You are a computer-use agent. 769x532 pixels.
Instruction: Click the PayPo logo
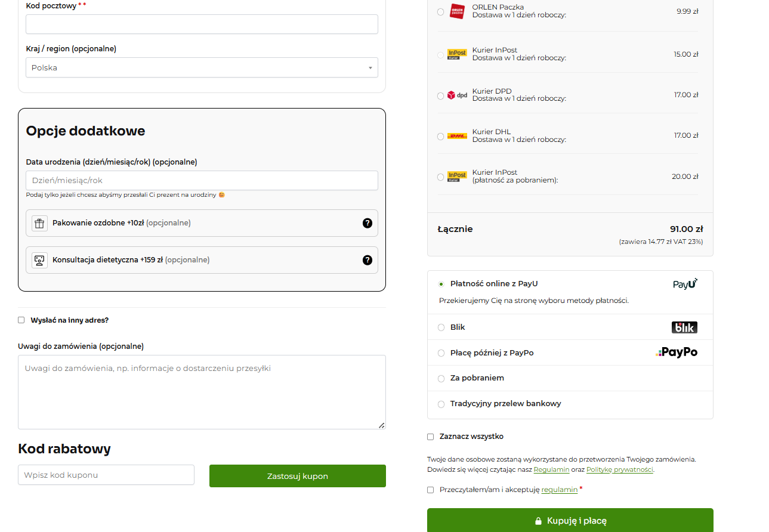pos(677,352)
